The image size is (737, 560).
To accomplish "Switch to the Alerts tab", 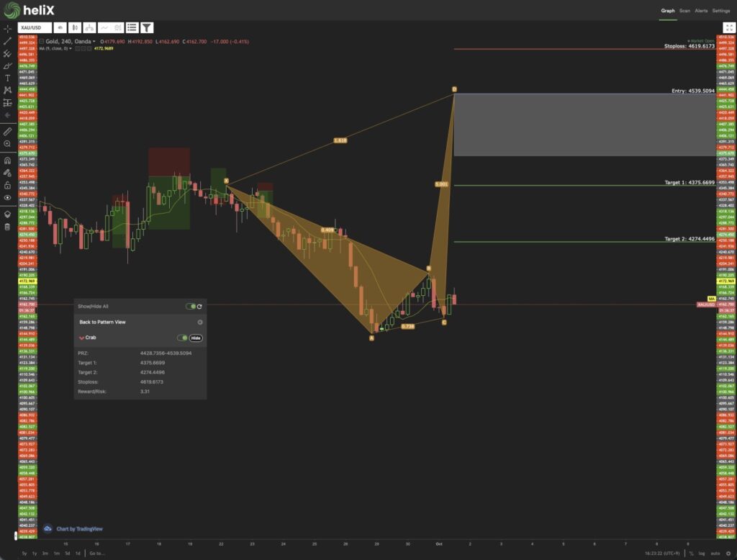I will pyautogui.click(x=701, y=10).
